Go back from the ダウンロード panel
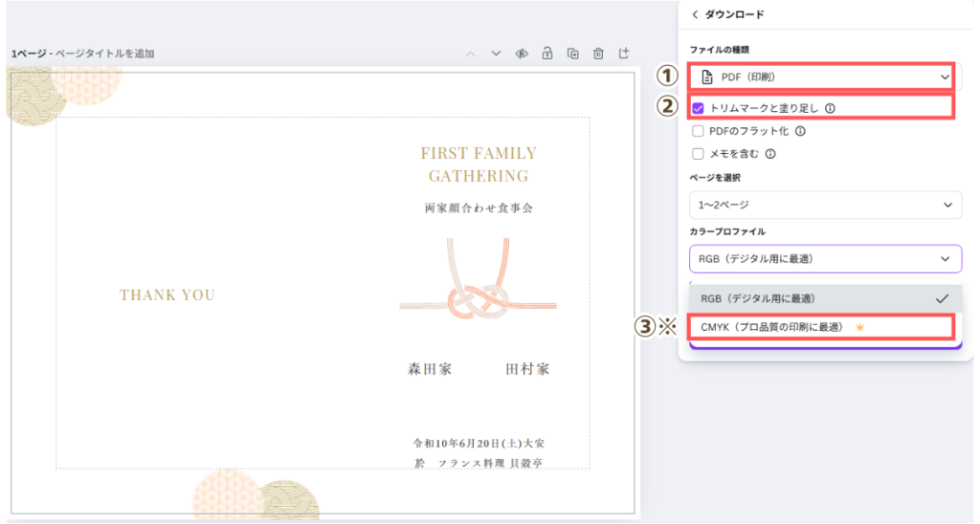The image size is (980, 524). point(695,14)
